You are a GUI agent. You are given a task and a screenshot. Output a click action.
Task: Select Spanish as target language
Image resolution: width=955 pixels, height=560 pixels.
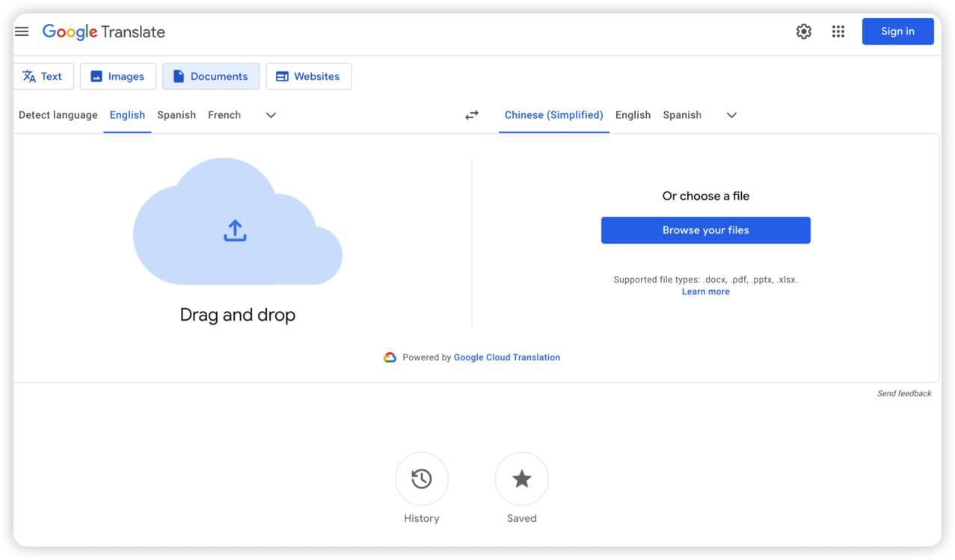coord(682,115)
